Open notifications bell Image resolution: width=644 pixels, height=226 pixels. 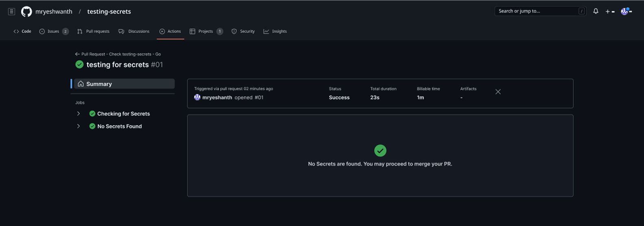coord(596,11)
